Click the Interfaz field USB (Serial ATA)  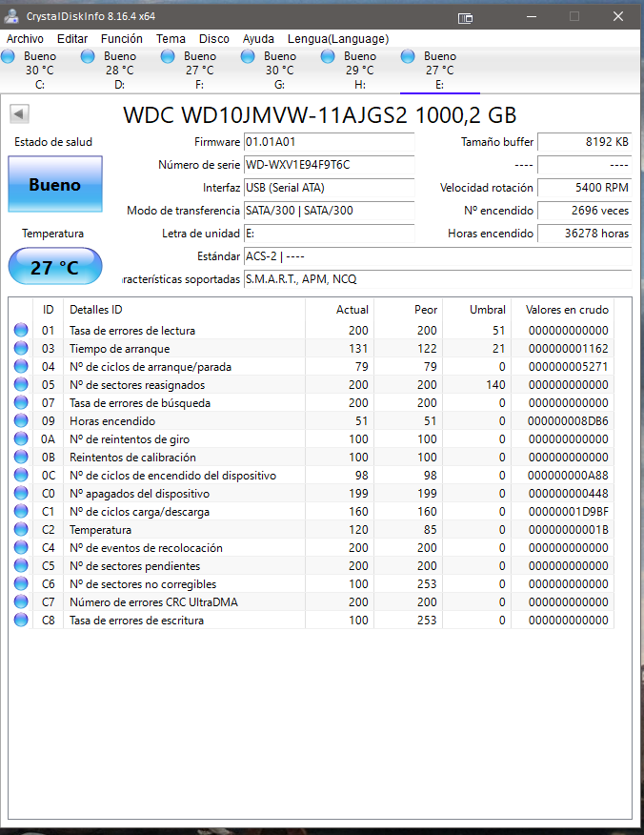[x=329, y=188]
